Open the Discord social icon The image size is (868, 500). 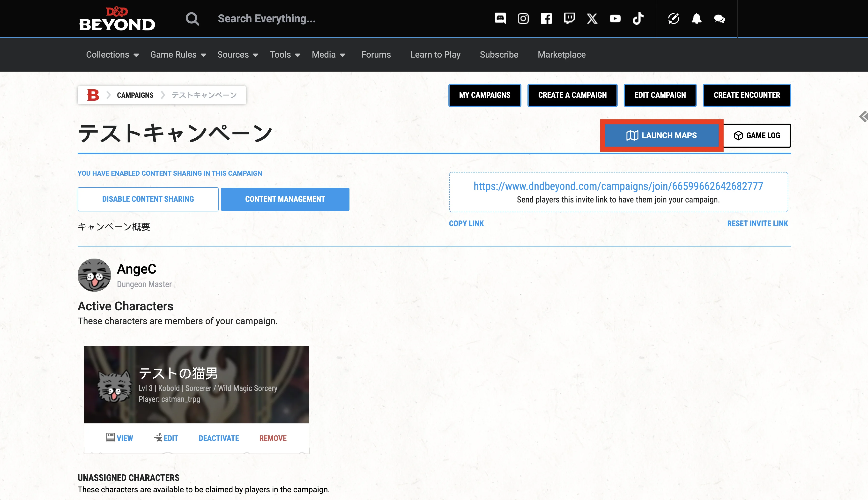[500, 18]
